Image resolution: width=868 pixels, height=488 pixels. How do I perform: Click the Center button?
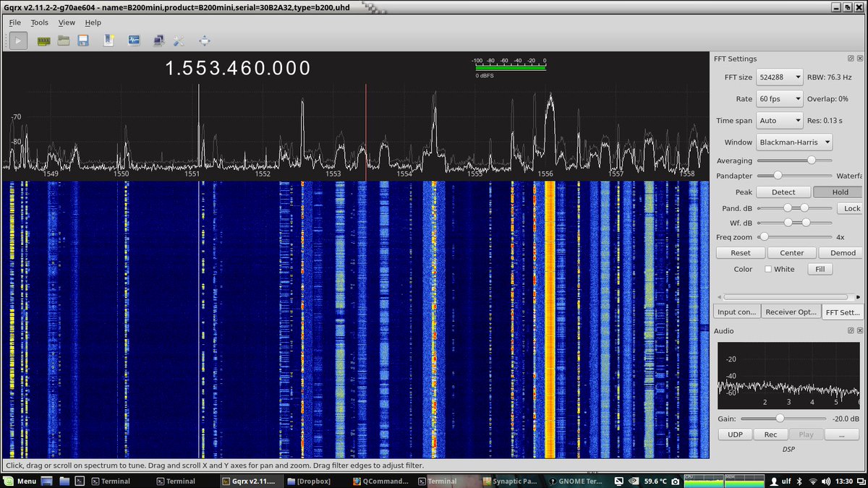click(791, 253)
